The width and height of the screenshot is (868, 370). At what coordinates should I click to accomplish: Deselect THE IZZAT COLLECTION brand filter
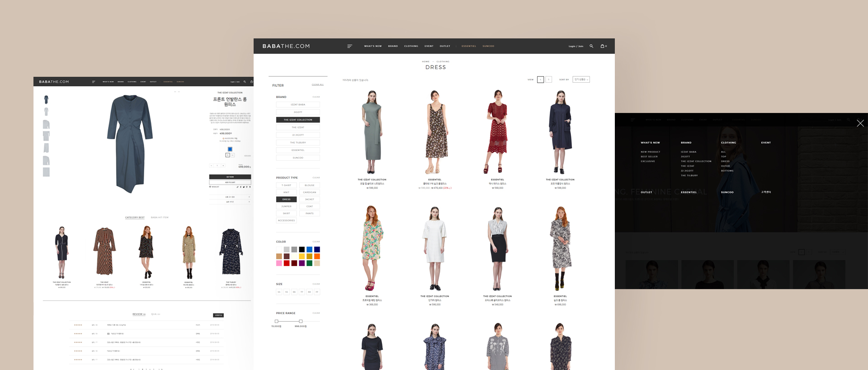click(x=298, y=120)
